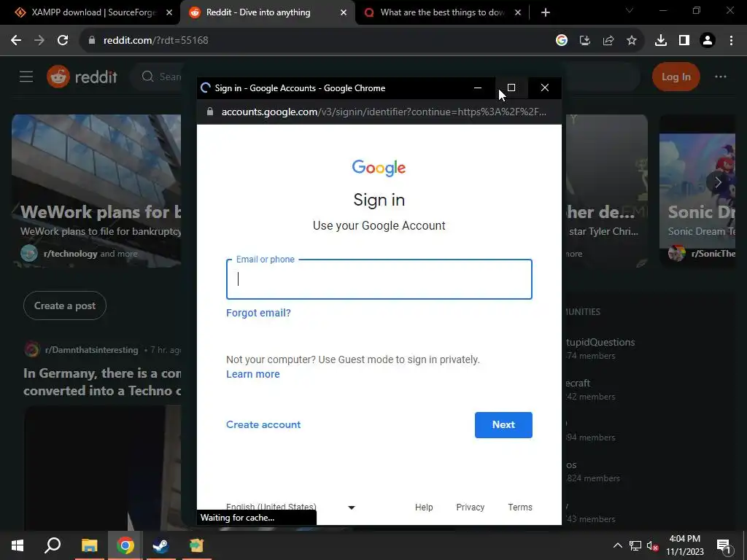The width and height of the screenshot is (747, 560).
Task: Click the popup's accounts.google.com address bar
Action: tap(384, 112)
